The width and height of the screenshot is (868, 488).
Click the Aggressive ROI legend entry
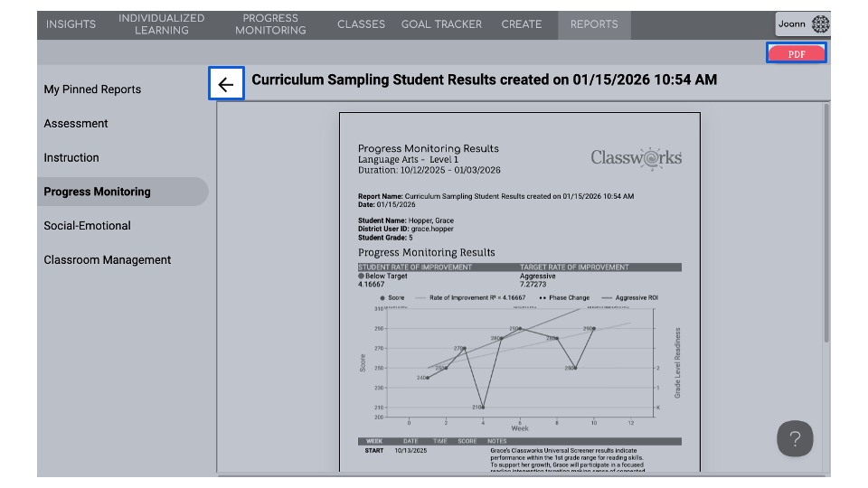[x=630, y=297]
